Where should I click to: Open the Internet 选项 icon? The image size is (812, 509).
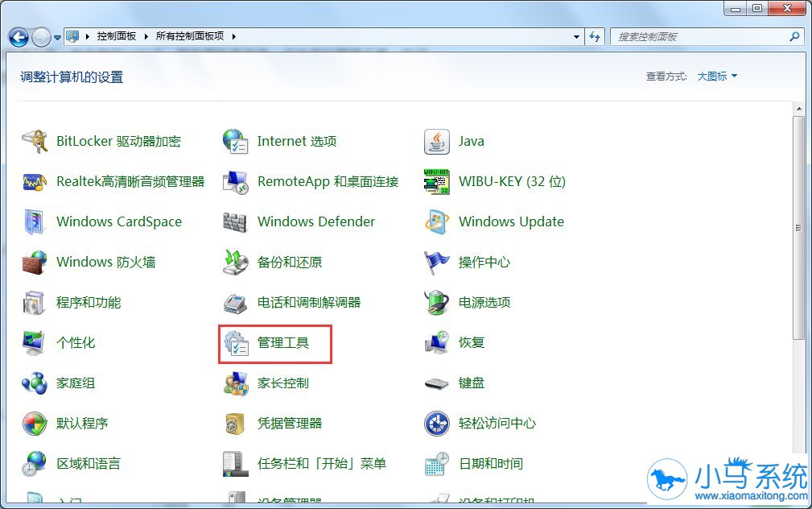(x=236, y=141)
